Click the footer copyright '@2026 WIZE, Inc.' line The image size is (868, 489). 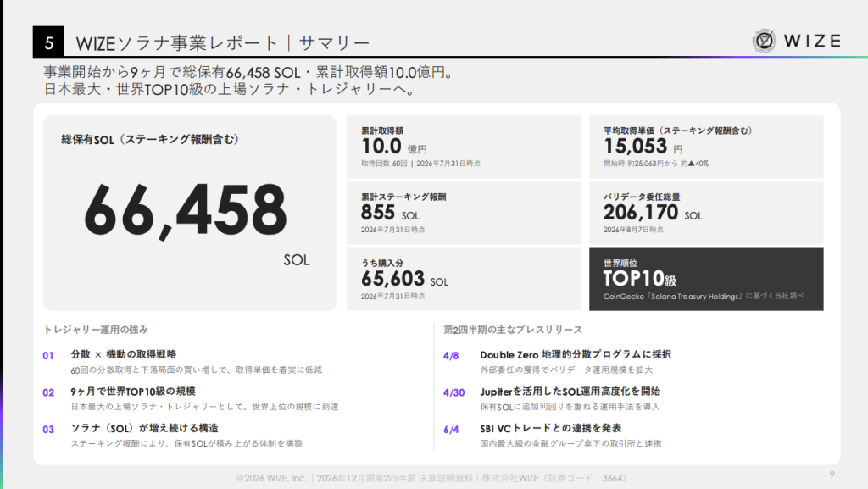point(431,478)
